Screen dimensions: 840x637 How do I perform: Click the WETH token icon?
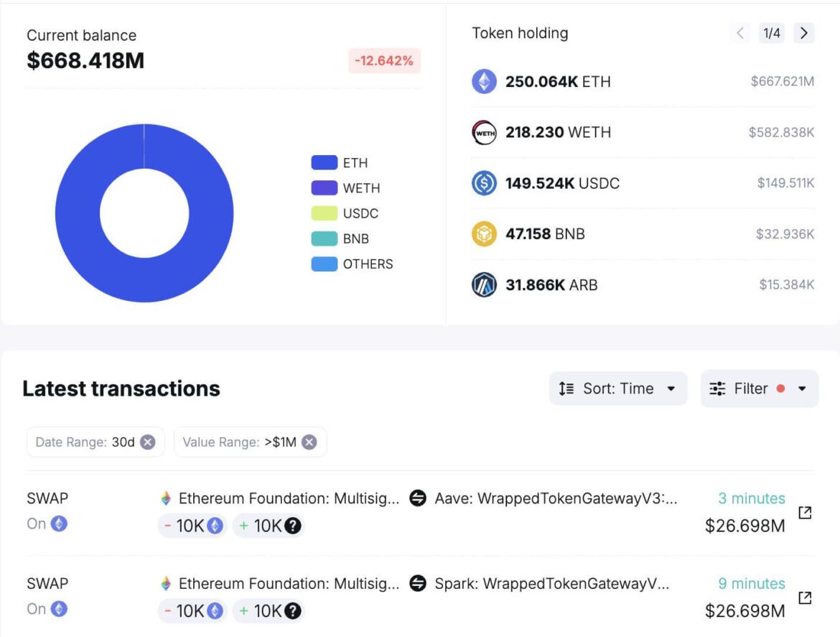click(x=484, y=132)
